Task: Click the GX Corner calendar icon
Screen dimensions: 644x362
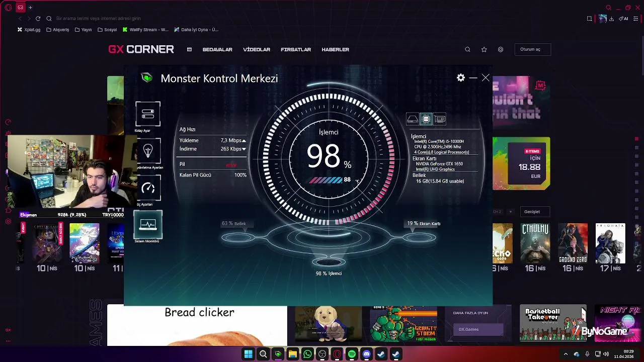Action: tap(189, 49)
